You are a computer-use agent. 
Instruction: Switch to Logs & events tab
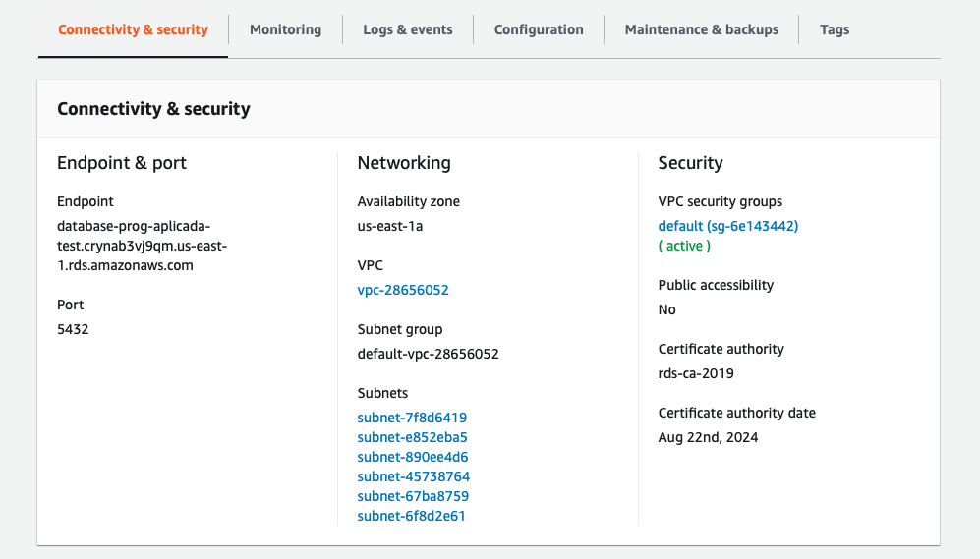coord(408,29)
